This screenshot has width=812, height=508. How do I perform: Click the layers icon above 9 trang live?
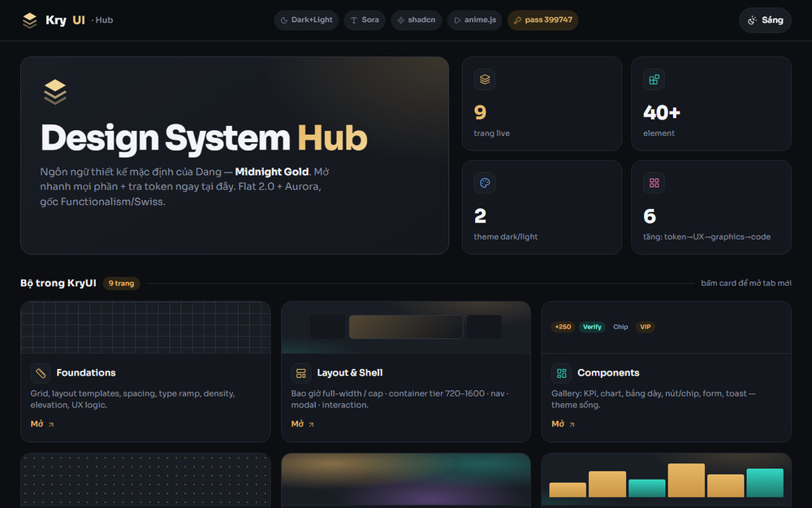[485, 80]
